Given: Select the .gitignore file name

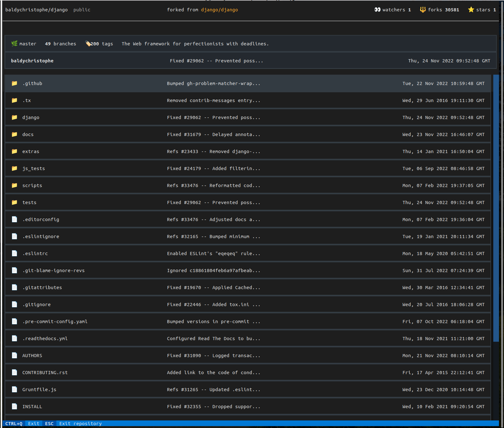Looking at the screenshot, I should [37, 305].
